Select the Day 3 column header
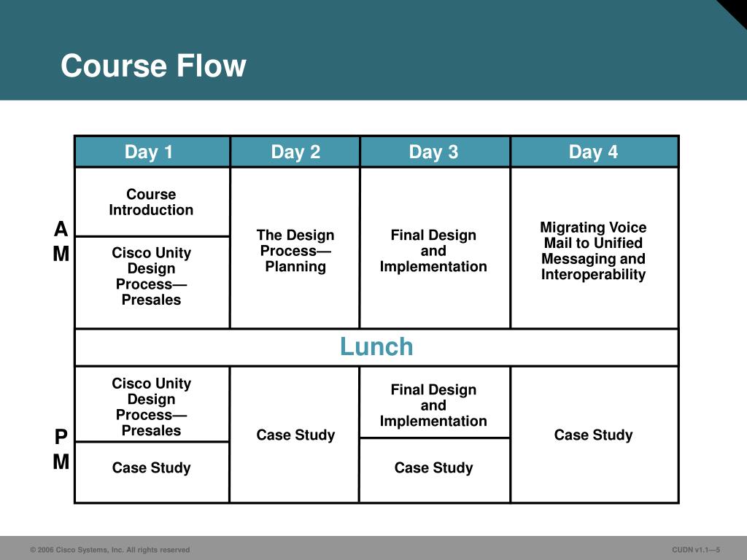The image size is (747, 560). click(435, 152)
